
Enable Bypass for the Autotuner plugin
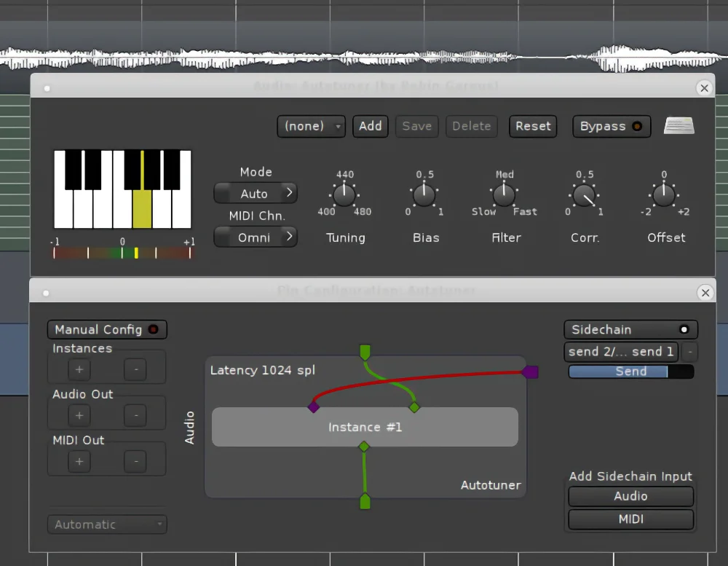(611, 126)
